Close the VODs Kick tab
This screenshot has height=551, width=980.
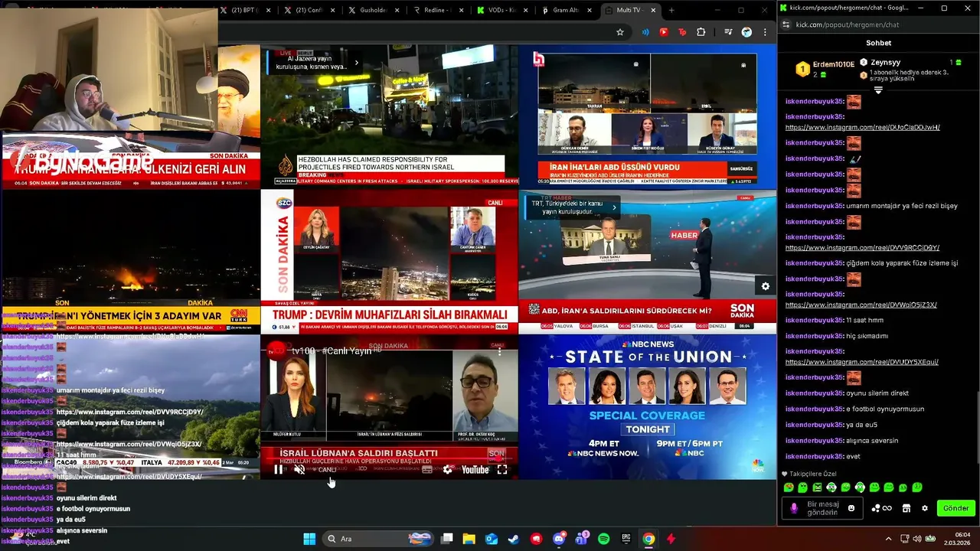point(525,10)
